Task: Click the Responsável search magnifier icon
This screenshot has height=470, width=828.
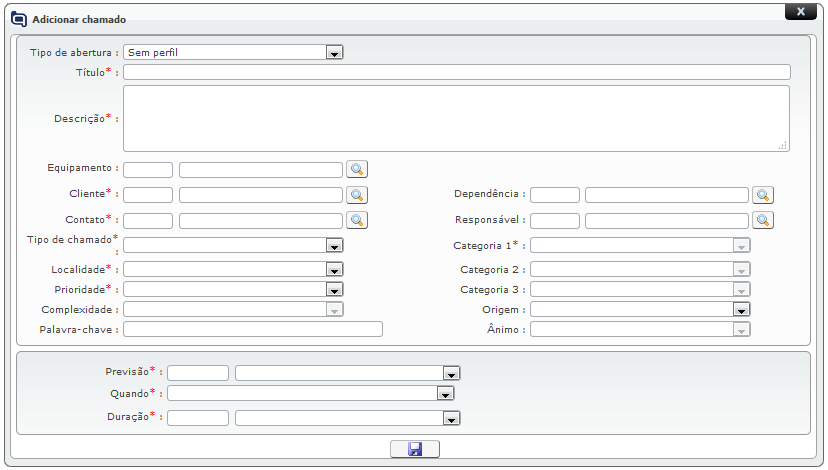Action: pyautogui.click(x=763, y=220)
